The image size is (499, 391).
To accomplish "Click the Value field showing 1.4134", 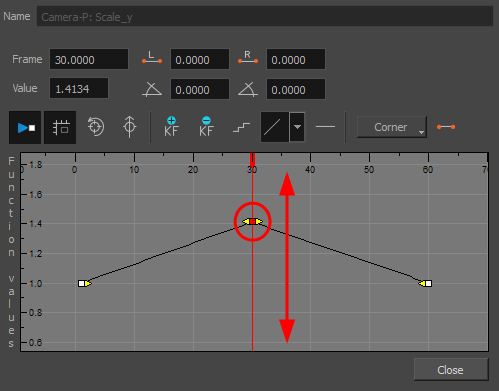I will click(x=79, y=88).
